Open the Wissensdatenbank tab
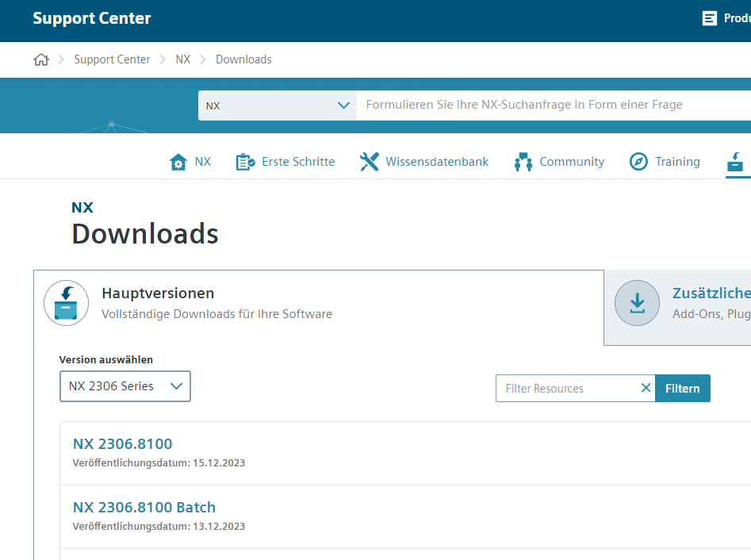Image resolution: width=751 pixels, height=560 pixels. pos(423,162)
